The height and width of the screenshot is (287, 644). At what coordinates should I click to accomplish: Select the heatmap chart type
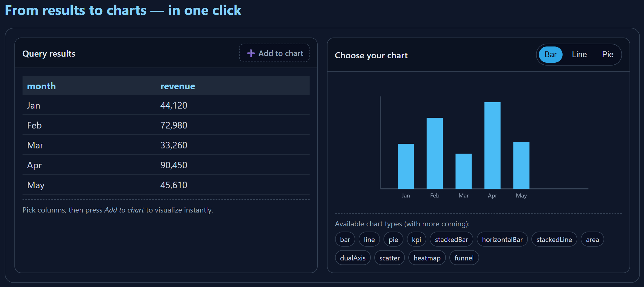pos(427,258)
